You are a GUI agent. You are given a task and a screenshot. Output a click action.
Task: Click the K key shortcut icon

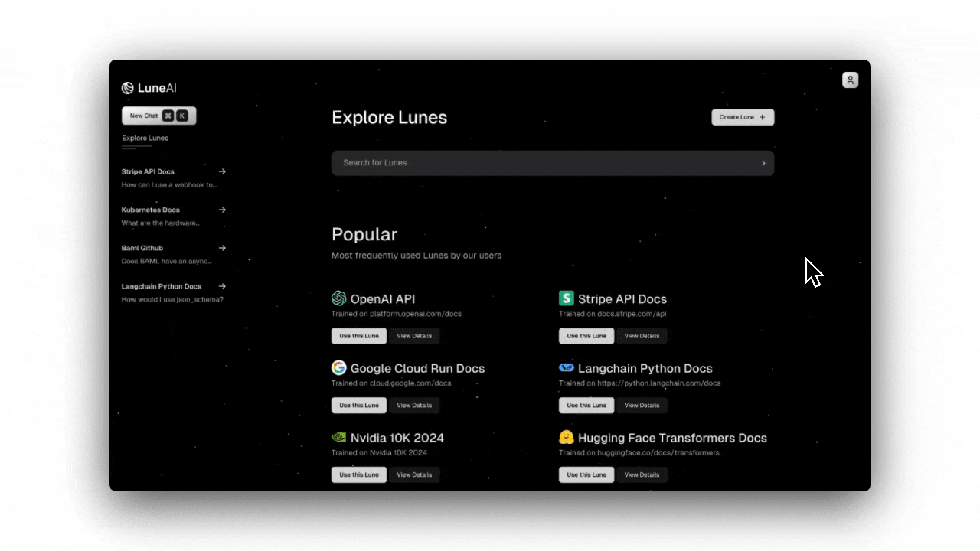(x=182, y=116)
